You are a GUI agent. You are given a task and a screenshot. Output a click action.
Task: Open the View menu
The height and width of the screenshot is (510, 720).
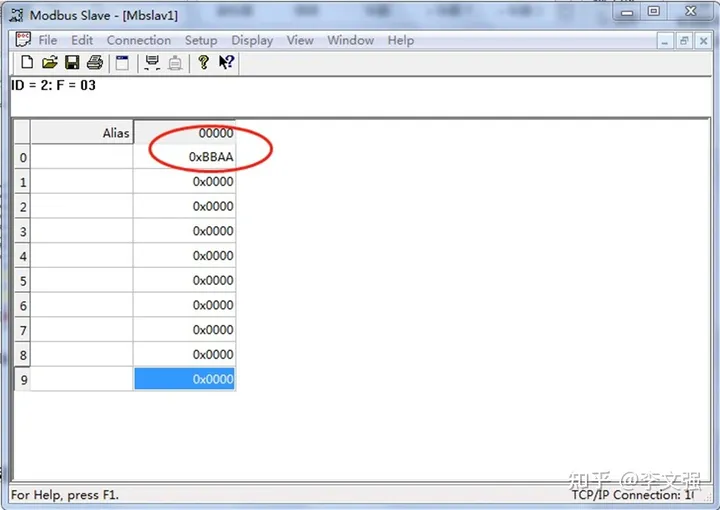pyautogui.click(x=300, y=40)
